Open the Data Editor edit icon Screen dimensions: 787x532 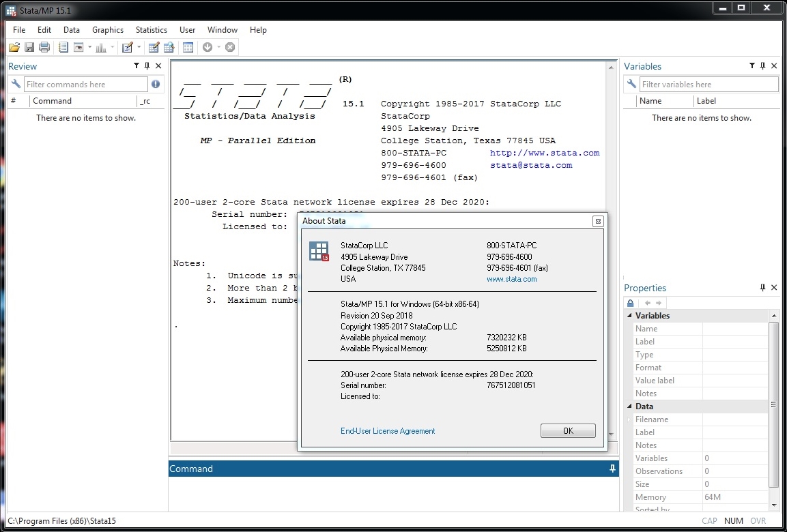point(154,48)
